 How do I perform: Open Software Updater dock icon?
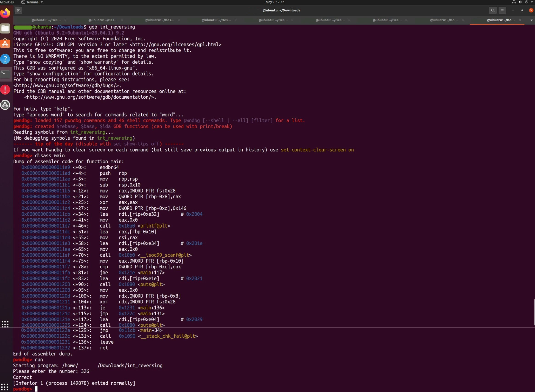(x=5, y=105)
